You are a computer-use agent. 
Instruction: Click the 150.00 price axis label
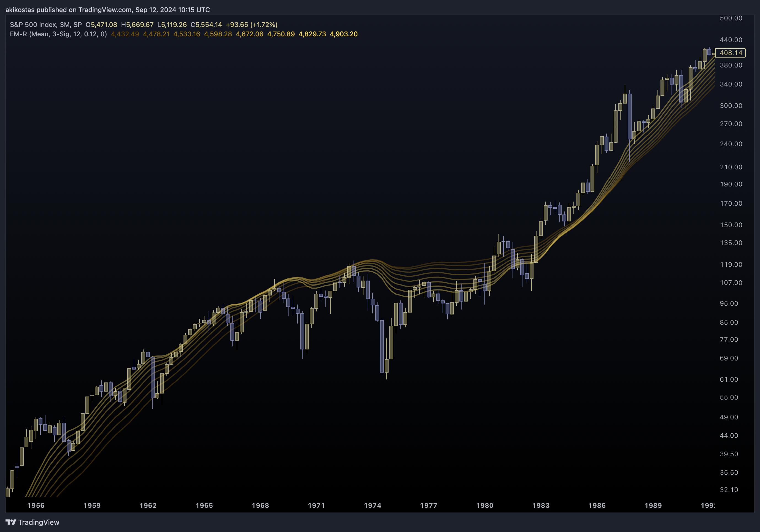(x=731, y=225)
